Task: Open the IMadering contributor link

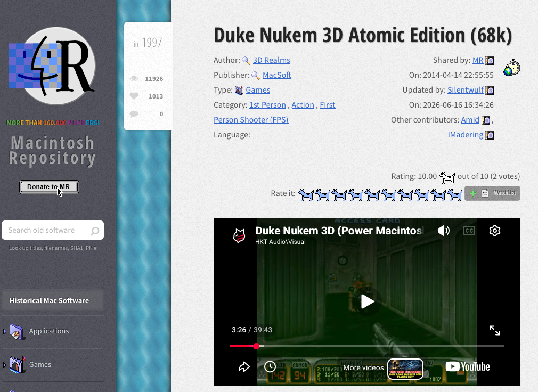Action: click(466, 135)
